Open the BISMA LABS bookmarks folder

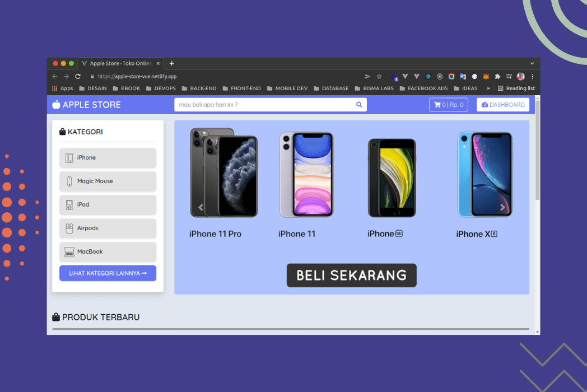tap(374, 88)
